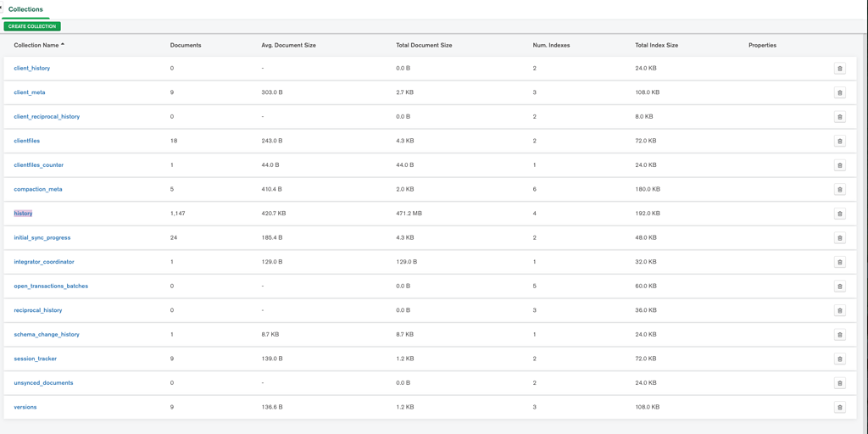Click trash icon in the history row
The width and height of the screenshot is (868, 434).
pyautogui.click(x=839, y=214)
